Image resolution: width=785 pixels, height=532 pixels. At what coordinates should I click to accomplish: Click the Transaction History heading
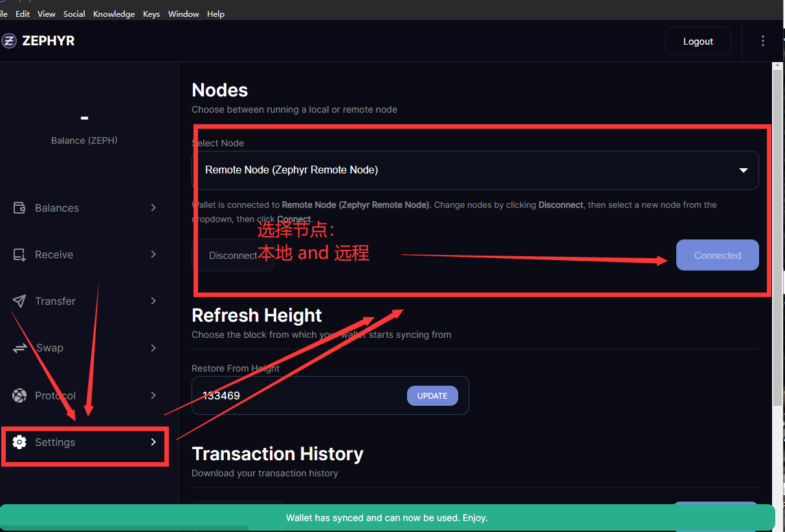278,454
